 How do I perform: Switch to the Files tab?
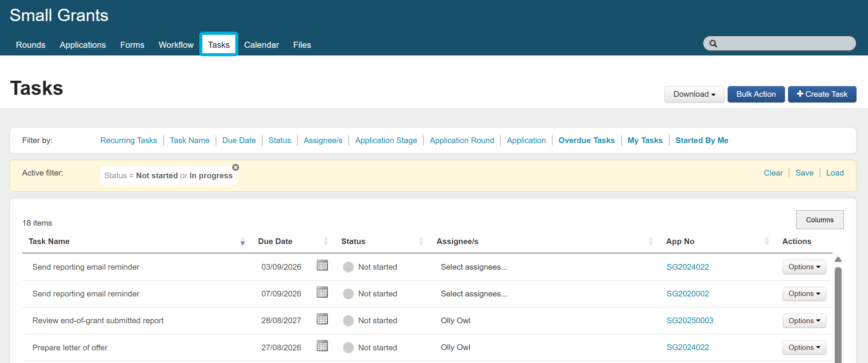point(302,45)
